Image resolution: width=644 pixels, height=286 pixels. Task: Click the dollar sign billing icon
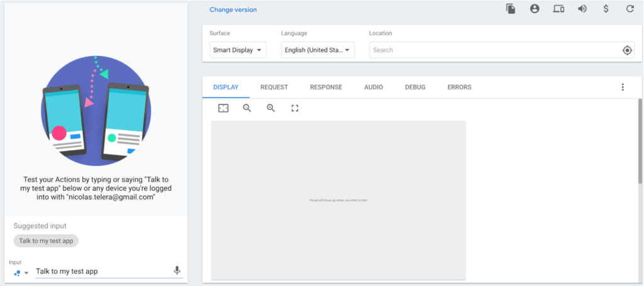click(606, 9)
